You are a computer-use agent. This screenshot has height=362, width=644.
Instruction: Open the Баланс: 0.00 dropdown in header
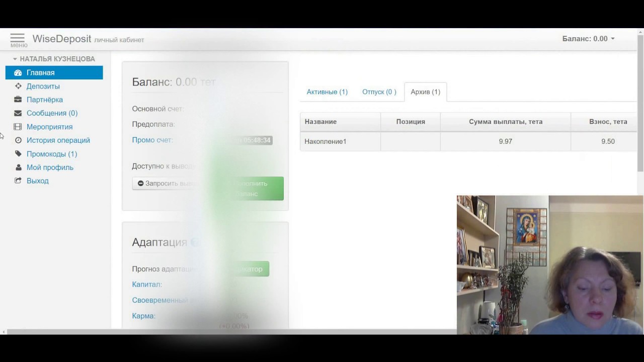point(588,39)
